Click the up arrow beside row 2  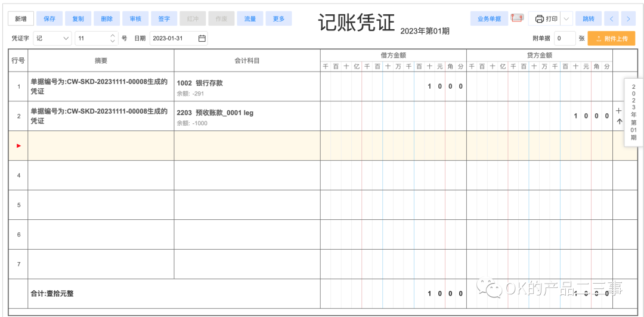620,121
